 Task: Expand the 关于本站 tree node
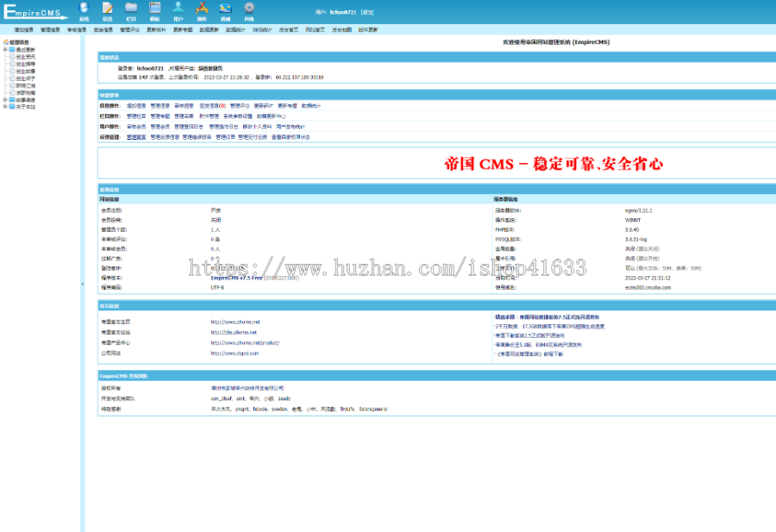click(5, 106)
